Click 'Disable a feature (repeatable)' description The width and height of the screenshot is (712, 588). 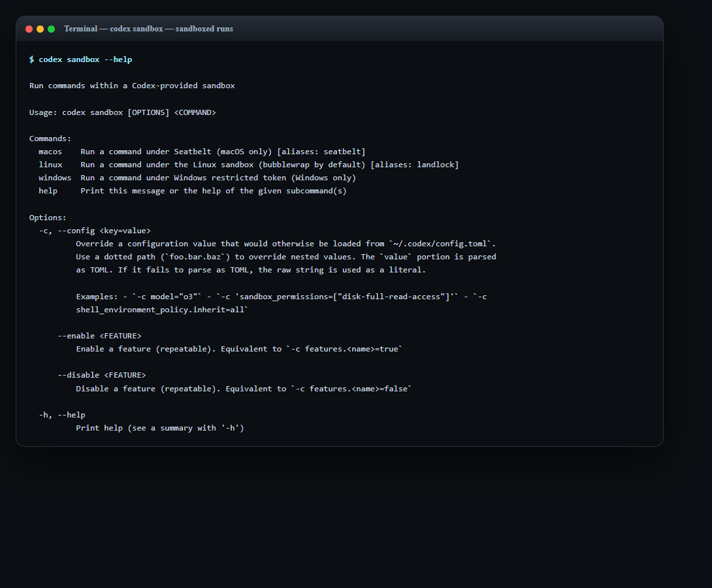click(x=244, y=389)
